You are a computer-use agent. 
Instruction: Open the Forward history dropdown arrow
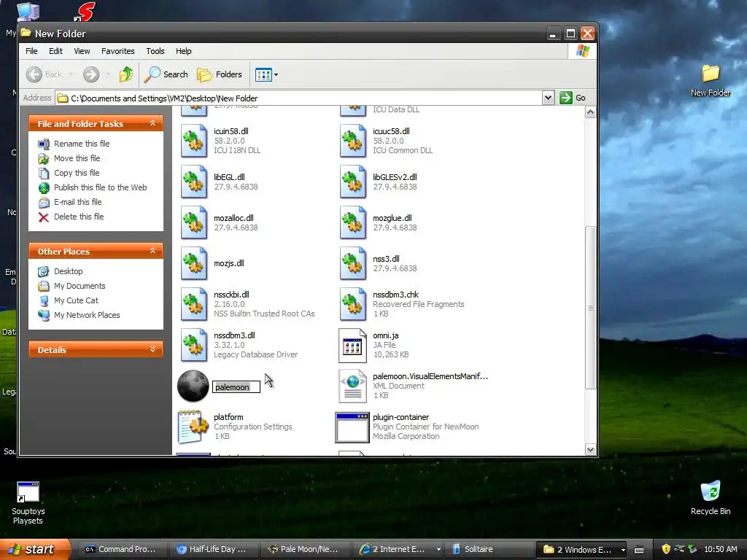[108, 74]
